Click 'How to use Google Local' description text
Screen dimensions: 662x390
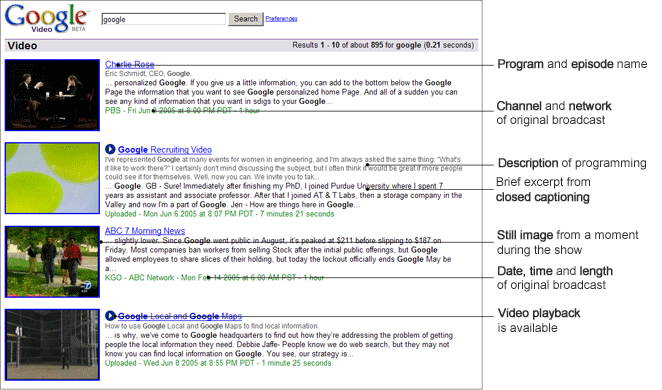tap(212, 326)
